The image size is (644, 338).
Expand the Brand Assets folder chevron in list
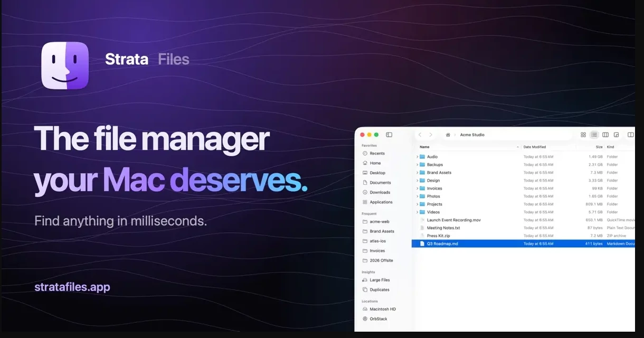point(417,173)
